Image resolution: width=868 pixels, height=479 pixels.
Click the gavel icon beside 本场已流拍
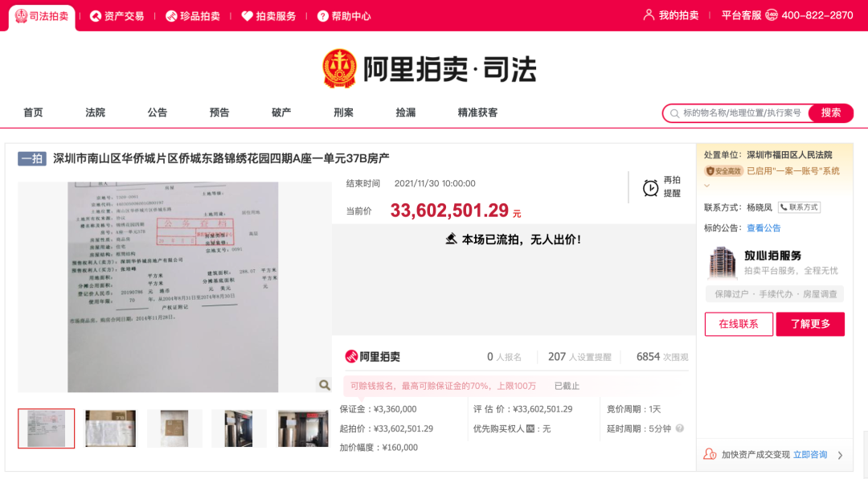(451, 239)
